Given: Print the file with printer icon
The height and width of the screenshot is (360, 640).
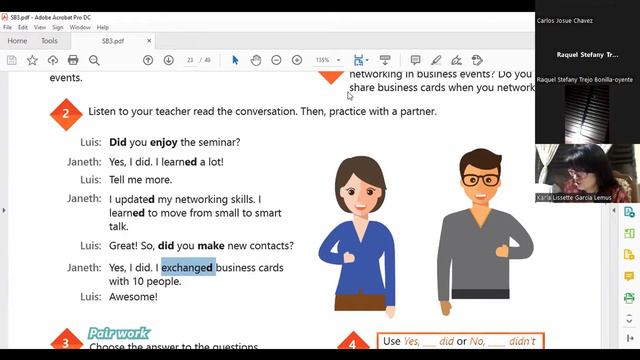Looking at the screenshot, I should coord(73,60).
